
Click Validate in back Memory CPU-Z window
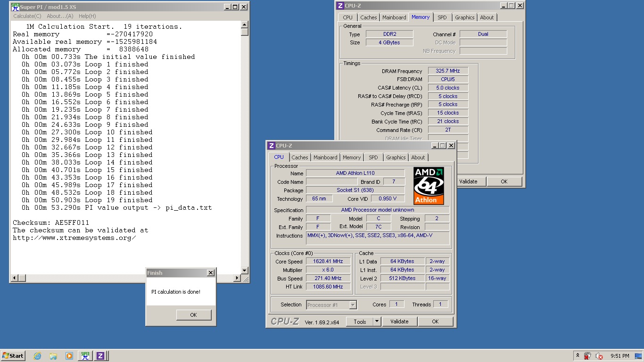(468, 181)
